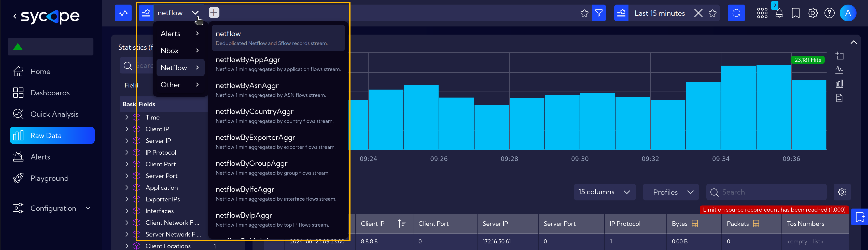This screenshot has height=250, width=868.
Task: Click the add stream plus button
Action: (214, 13)
